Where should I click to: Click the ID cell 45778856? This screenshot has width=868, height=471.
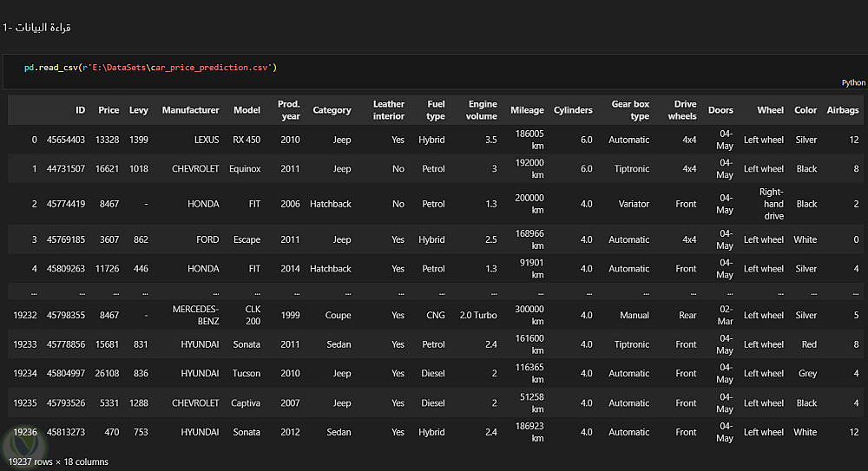point(66,344)
